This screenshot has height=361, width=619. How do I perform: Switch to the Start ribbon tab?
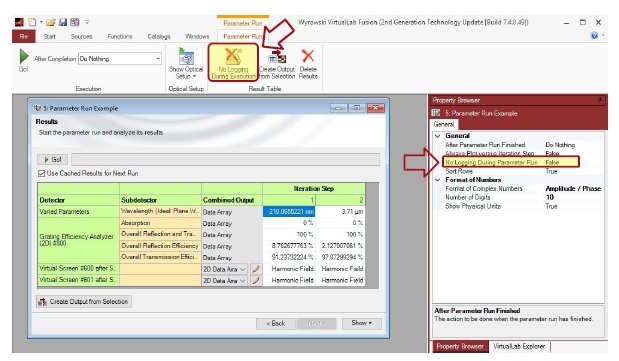point(49,36)
